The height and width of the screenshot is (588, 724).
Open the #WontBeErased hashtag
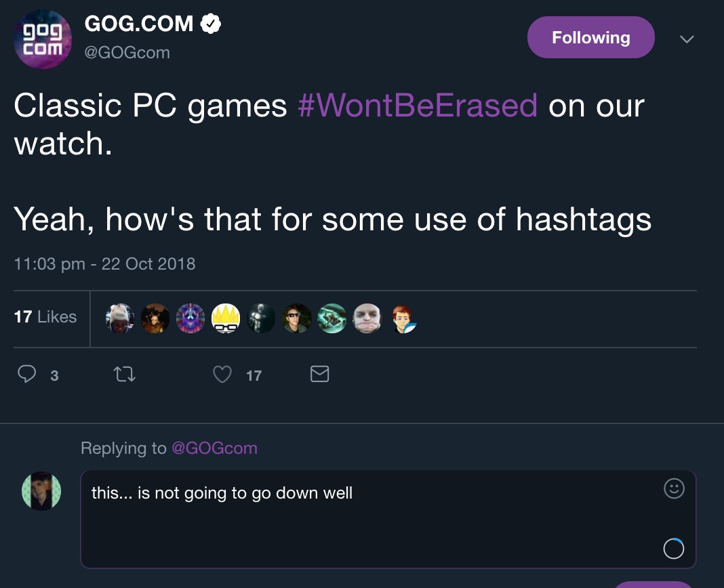pyautogui.click(x=418, y=106)
